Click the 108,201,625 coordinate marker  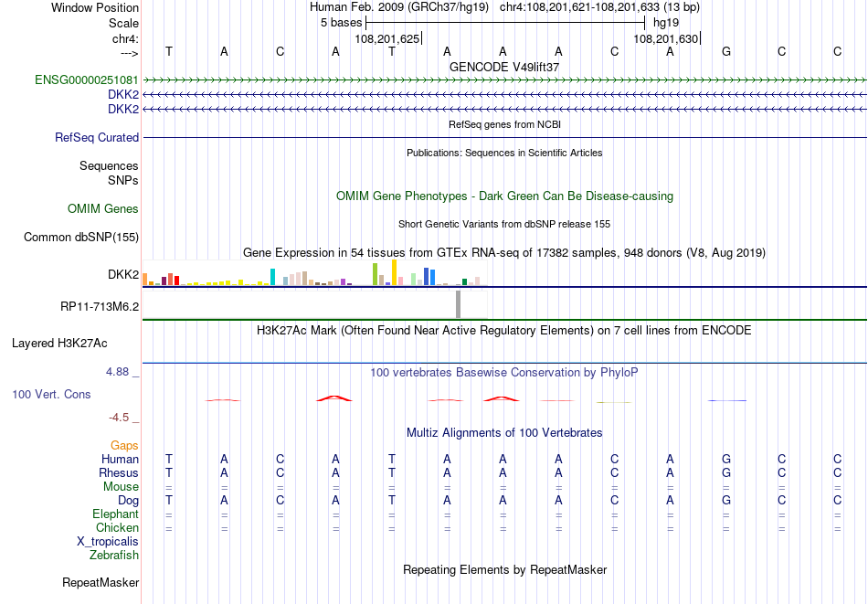[x=387, y=38]
